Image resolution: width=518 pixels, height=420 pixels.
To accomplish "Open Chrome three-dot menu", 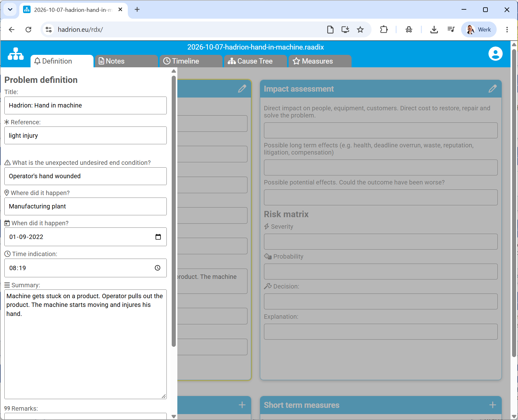I will [507, 30].
